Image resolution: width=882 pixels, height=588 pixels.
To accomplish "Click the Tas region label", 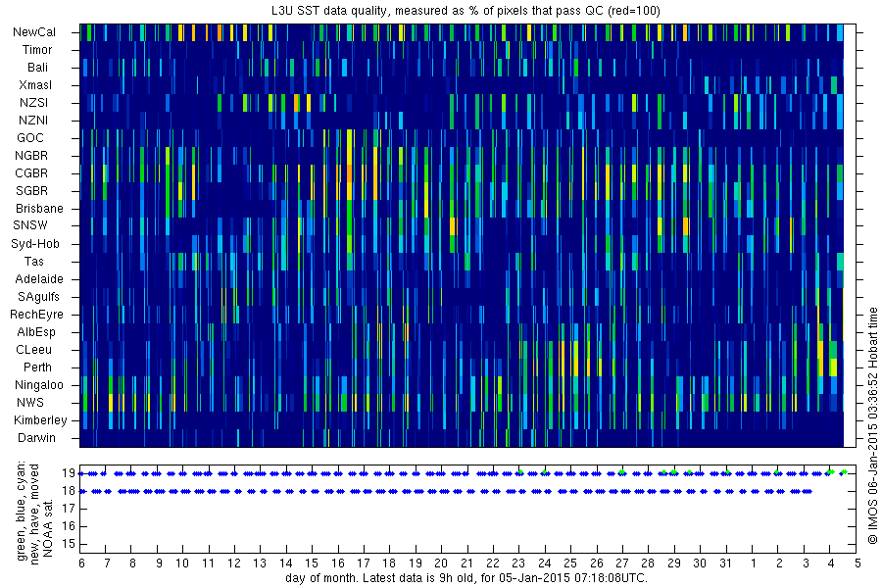I will tap(33, 261).
